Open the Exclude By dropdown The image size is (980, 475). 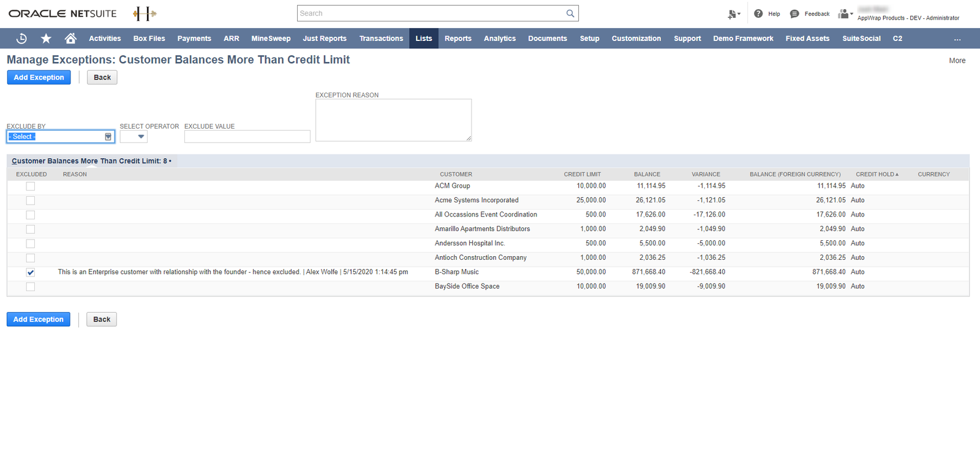[x=61, y=137]
